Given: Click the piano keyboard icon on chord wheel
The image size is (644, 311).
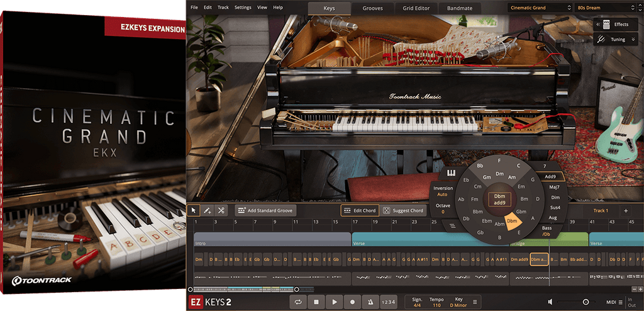Looking at the screenshot, I should 452,172.
